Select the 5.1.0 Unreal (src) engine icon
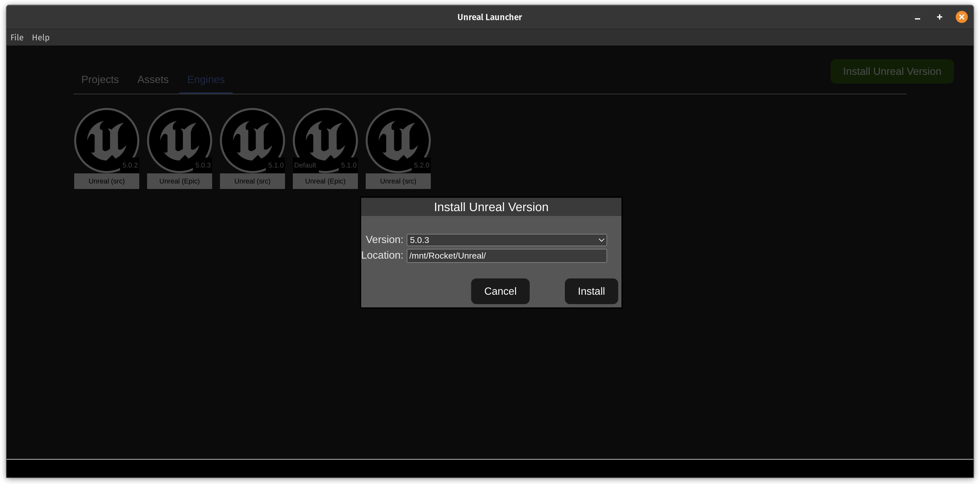Viewport: 980px width, 484px height. point(252,140)
